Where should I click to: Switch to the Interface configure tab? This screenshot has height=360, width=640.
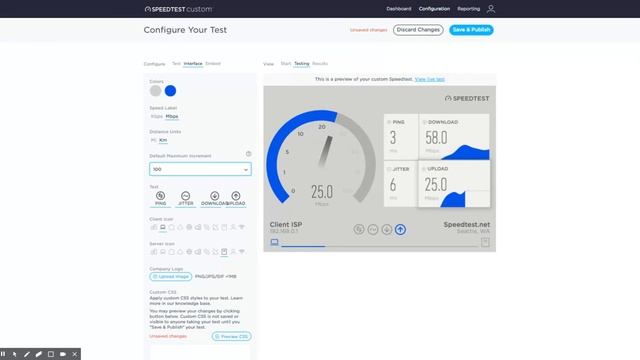(x=193, y=64)
